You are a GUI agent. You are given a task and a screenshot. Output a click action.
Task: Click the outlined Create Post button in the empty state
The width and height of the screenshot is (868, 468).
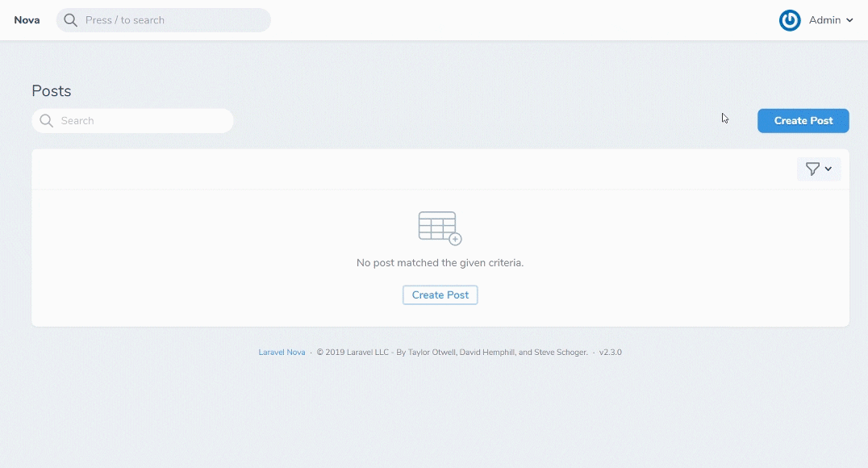pyautogui.click(x=440, y=295)
